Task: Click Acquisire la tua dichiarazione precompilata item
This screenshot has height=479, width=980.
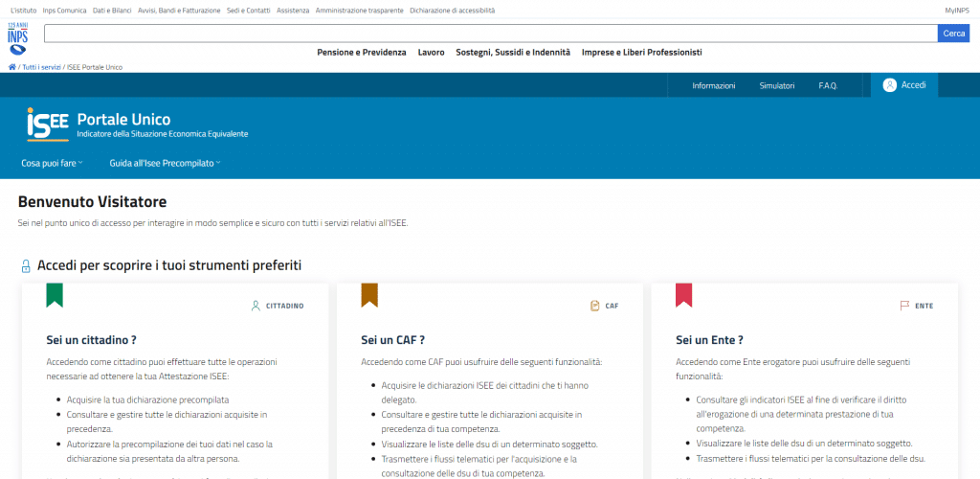Action: coord(147,399)
